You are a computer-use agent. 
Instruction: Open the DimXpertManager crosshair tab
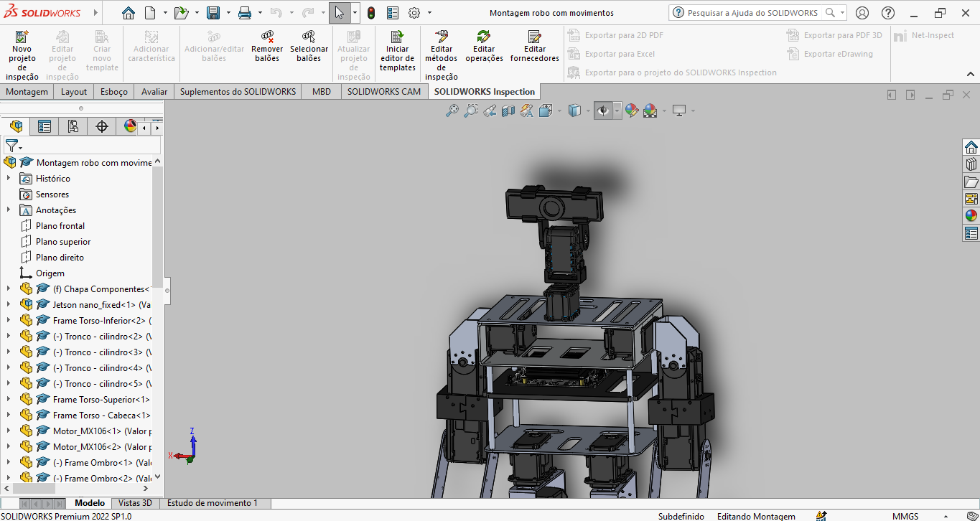[x=102, y=126]
